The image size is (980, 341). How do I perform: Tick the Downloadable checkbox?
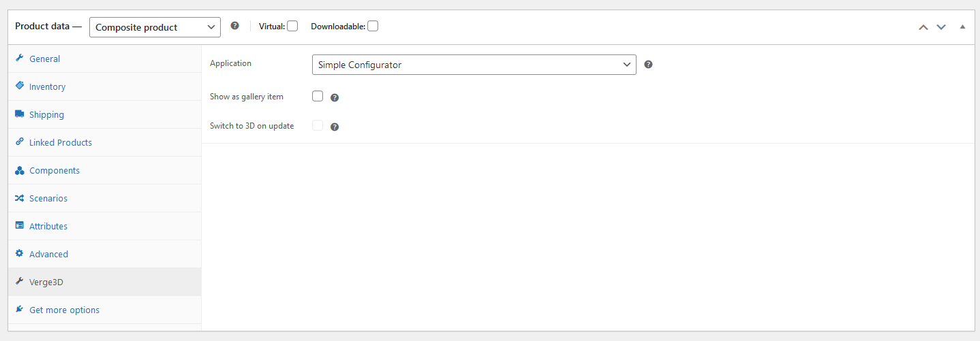pos(373,27)
